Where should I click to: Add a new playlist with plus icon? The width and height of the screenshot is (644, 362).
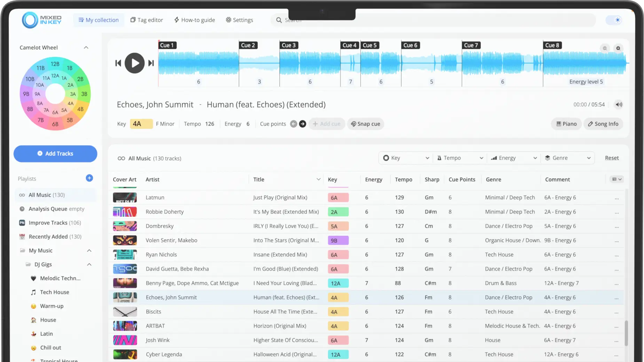[89, 178]
